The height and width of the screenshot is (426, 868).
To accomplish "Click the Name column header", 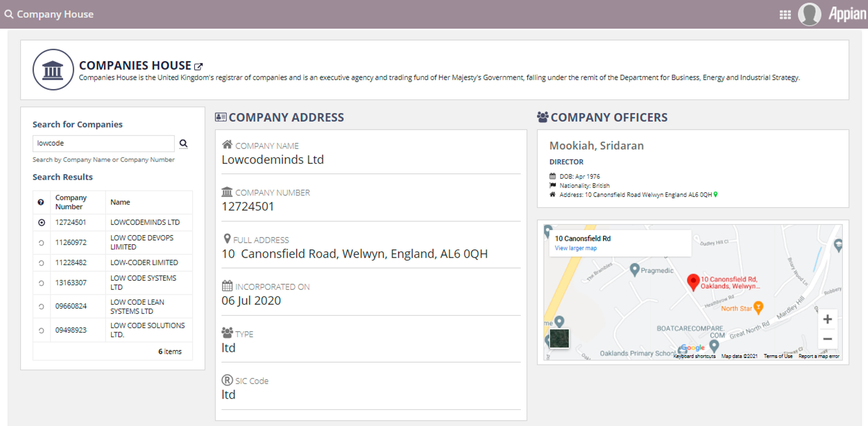I will click(x=120, y=202).
